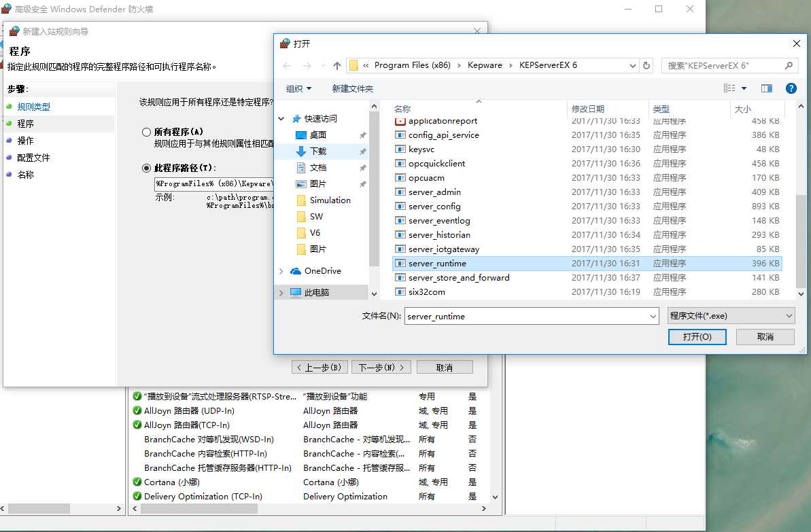The width and height of the screenshot is (811, 532).
Task: Click the Forward arrow in Open dialog
Action: point(307,66)
